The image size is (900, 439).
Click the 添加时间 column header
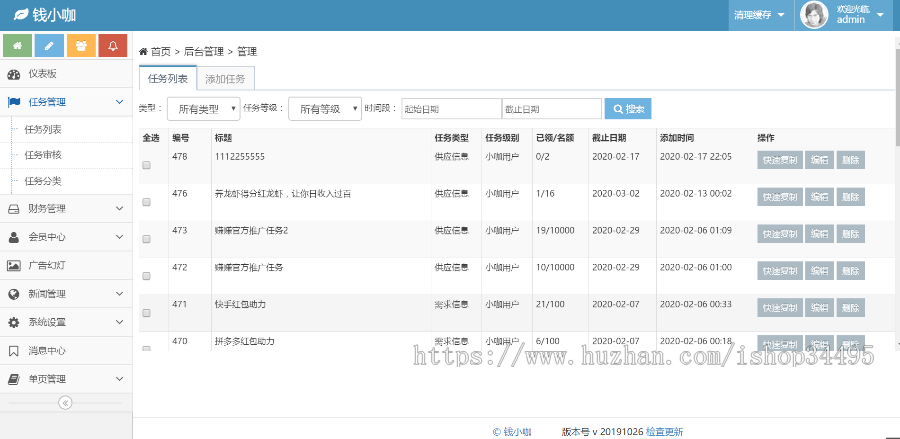click(x=677, y=138)
